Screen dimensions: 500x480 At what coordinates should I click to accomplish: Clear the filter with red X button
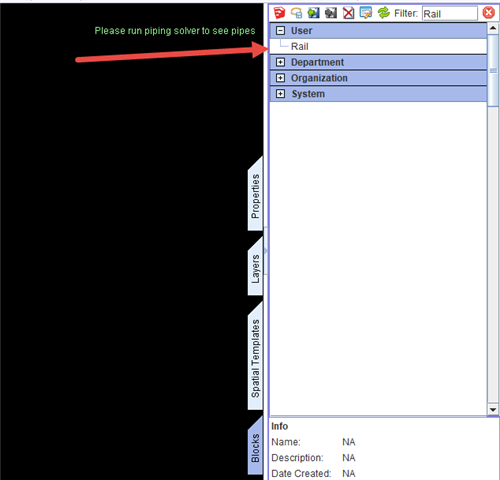488,13
